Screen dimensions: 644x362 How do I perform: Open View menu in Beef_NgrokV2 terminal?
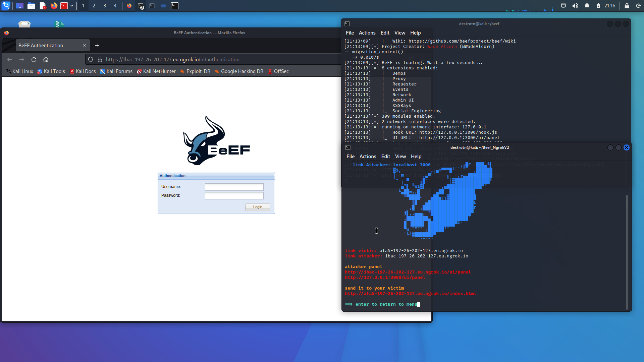pyautogui.click(x=400, y=157)
